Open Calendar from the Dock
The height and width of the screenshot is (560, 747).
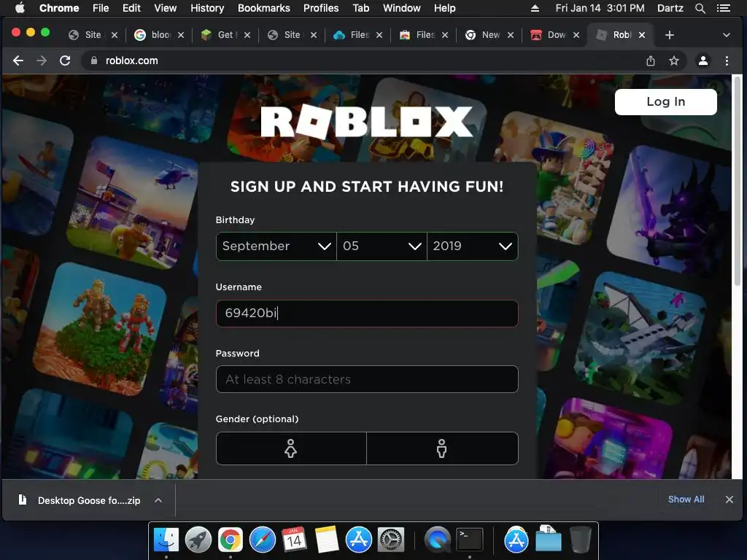click(294, 540)
